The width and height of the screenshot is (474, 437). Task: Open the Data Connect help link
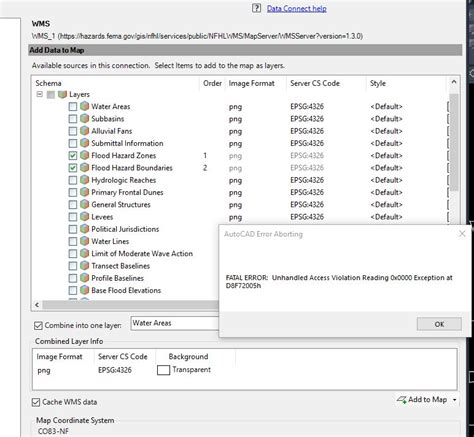click(x=297, y=9)
